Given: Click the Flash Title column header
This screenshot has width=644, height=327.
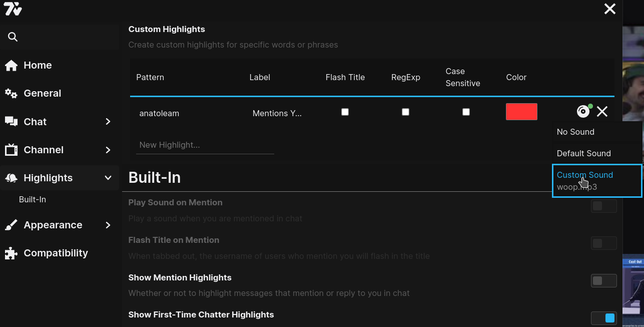Looking at the screenshot, I should 345,77.
